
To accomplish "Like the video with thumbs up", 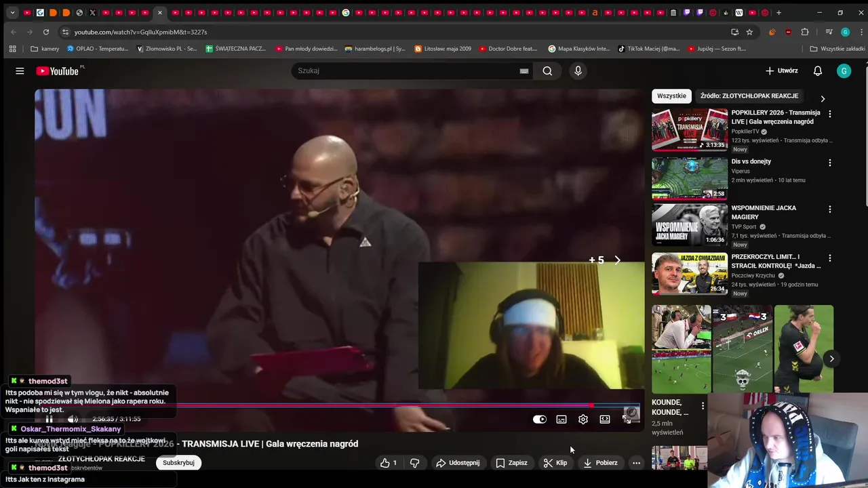I will pos(389,463).
